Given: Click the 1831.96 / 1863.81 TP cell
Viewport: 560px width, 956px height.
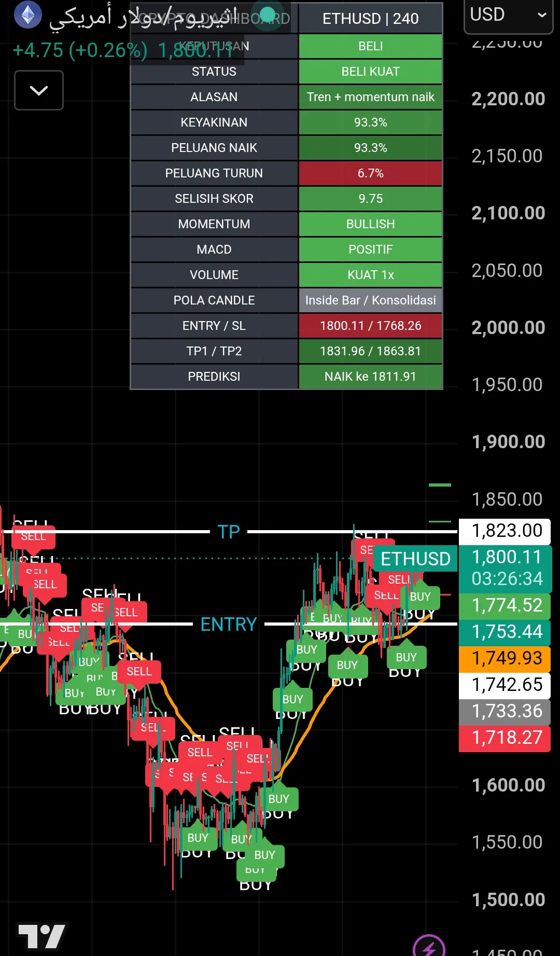Looking at the screenshot, I should [x=370, y=351].
